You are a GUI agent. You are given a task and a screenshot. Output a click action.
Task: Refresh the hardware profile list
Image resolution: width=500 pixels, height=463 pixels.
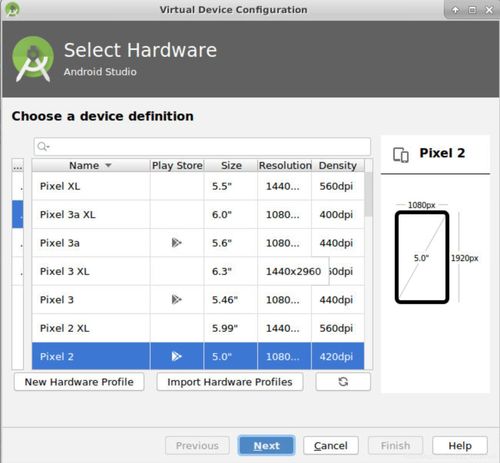coord(343,382)
